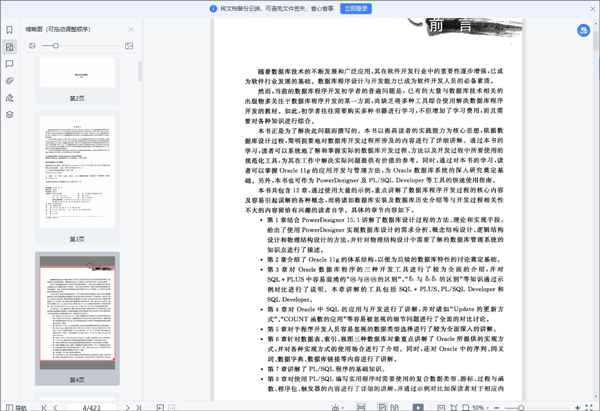
Task: Select the 第4页 page thumbnail
Action: (x=77, y=310)
